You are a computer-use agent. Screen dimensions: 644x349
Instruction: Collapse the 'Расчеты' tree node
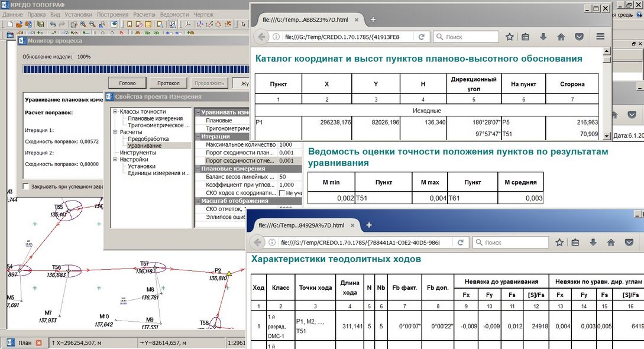click(x=115, y=133)
